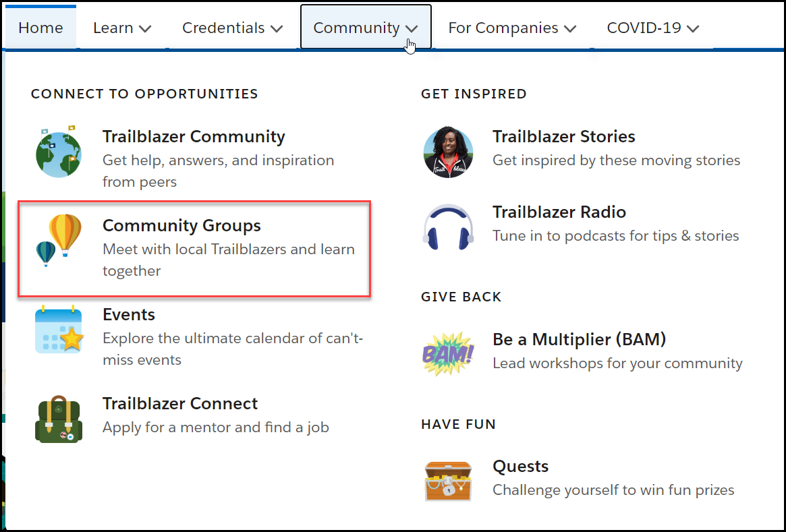Image resolution: width=786 pixels, height=532 pixels.
Task: Open the Trailblazer Community link
Action: click(194, 136)
